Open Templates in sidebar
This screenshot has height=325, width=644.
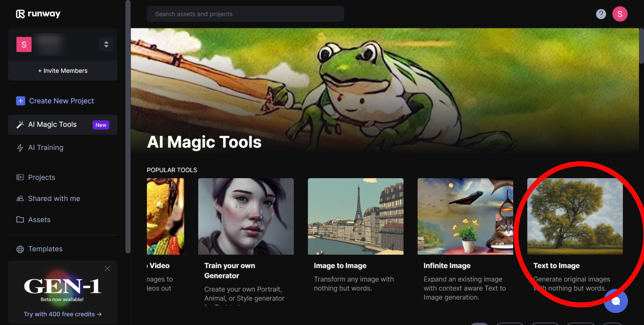click(45, 249)
